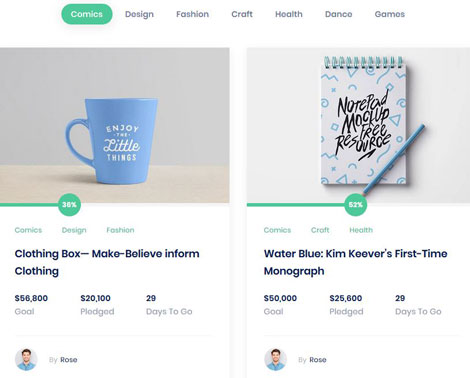Screen dimensions: 470x378
Task: Select the Comics category tab
Action: click(x=87, y=14)
